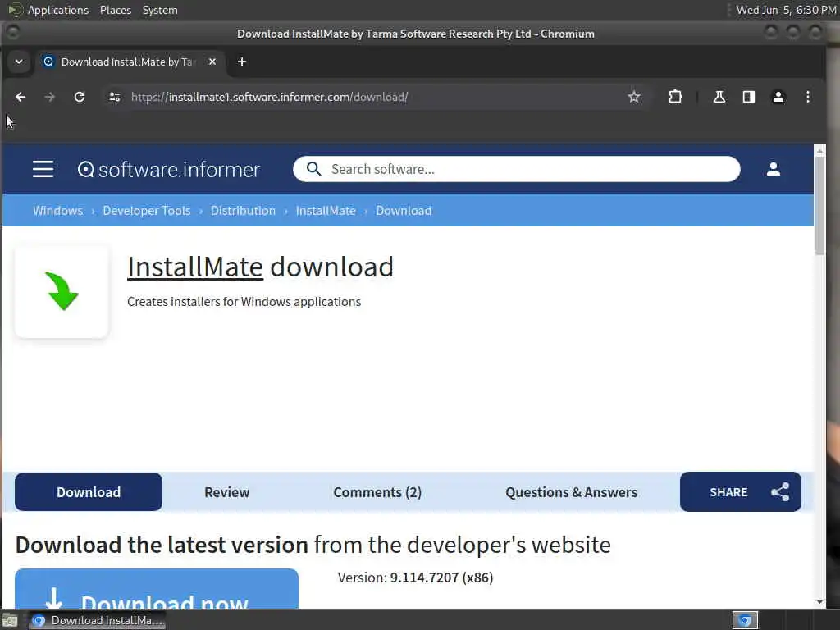
Task: Click the software.informer logo
Action: [x=169, y=169]
